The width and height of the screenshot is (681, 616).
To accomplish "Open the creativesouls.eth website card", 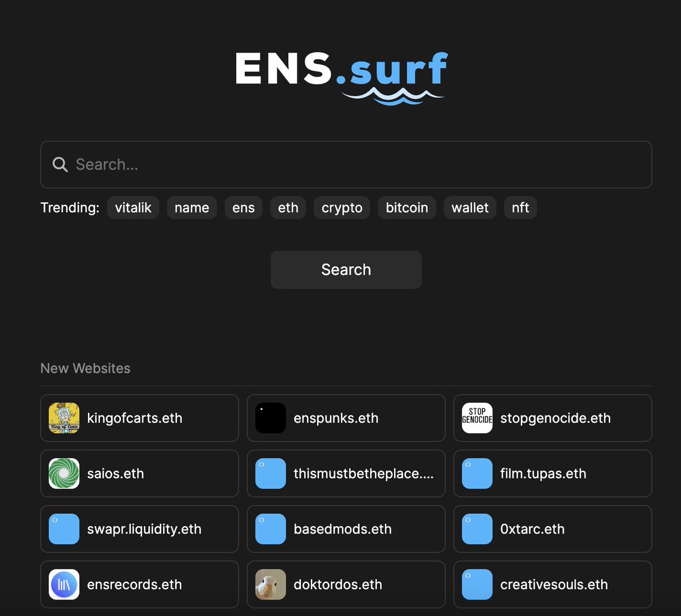I will point(552,584).
